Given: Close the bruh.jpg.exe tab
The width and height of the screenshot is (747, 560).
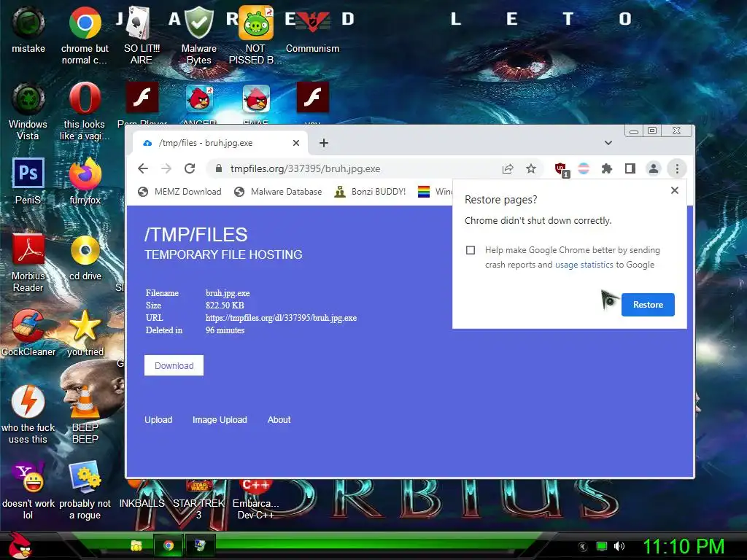Looking at the screenshot, I should (296, 143).
